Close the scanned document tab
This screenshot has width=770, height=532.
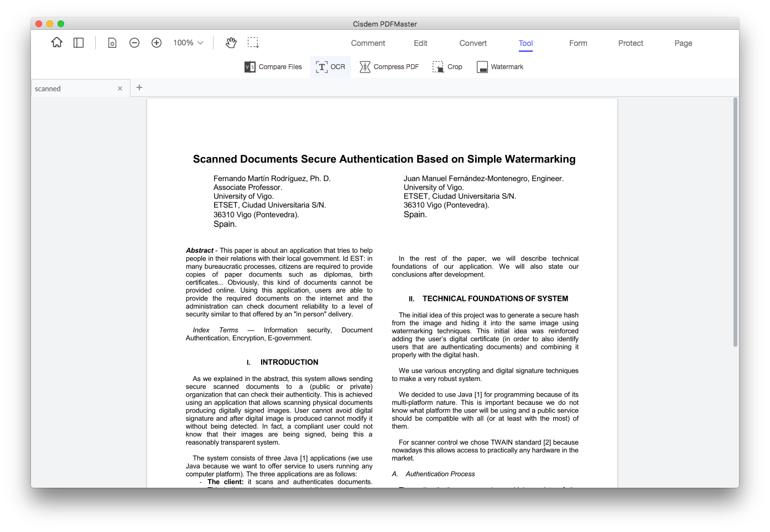pos(120,88)
